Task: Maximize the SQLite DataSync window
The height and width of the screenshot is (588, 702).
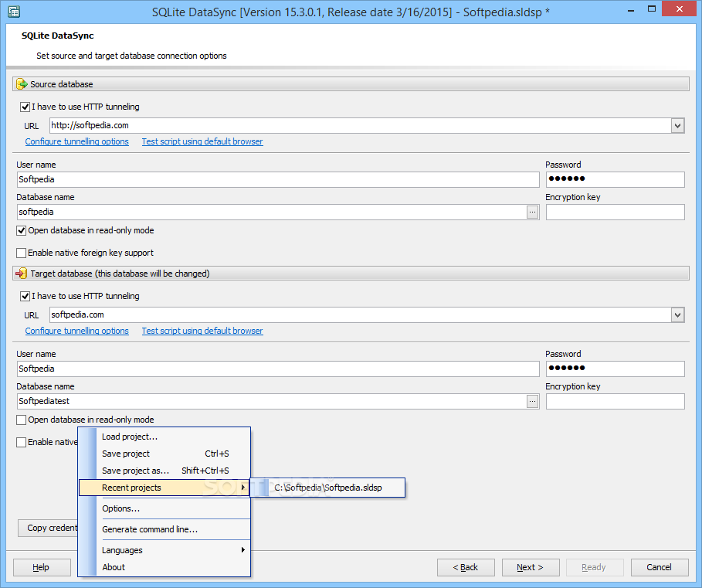Action: tap(651, 9)
